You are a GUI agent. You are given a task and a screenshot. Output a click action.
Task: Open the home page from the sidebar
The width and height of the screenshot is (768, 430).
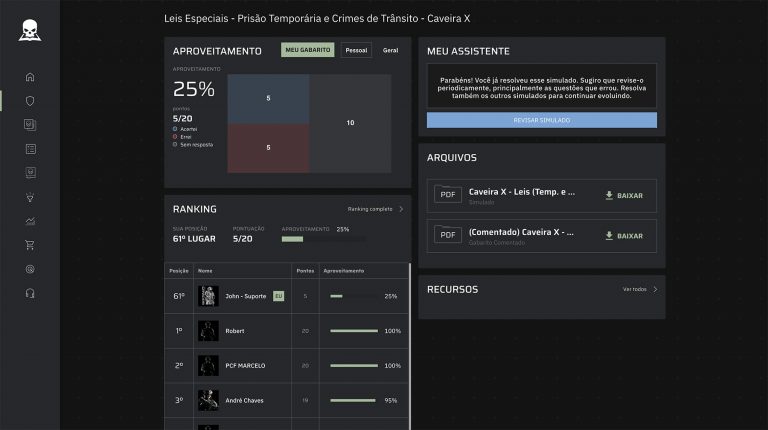click(x=30, y=77)
